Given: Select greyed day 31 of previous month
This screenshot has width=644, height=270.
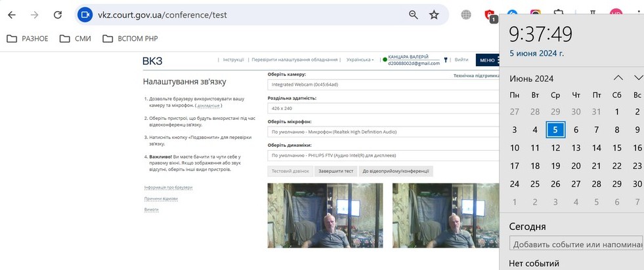Looking at the screenshot, I should (x=597, y=111).
